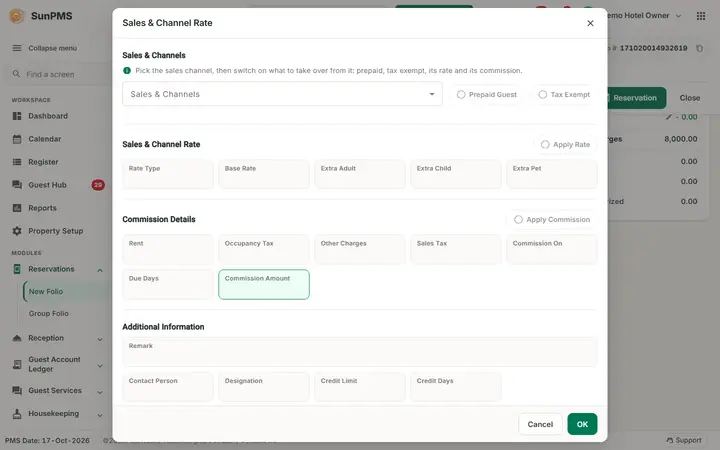Click the Close button in the background page
720x450 pixels.
pos(690,98)
